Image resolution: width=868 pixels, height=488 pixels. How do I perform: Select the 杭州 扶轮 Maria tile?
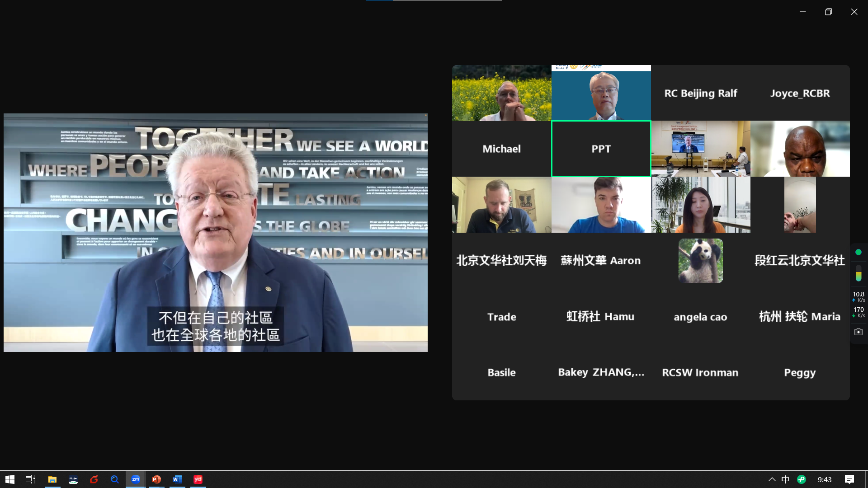[800, 317]
